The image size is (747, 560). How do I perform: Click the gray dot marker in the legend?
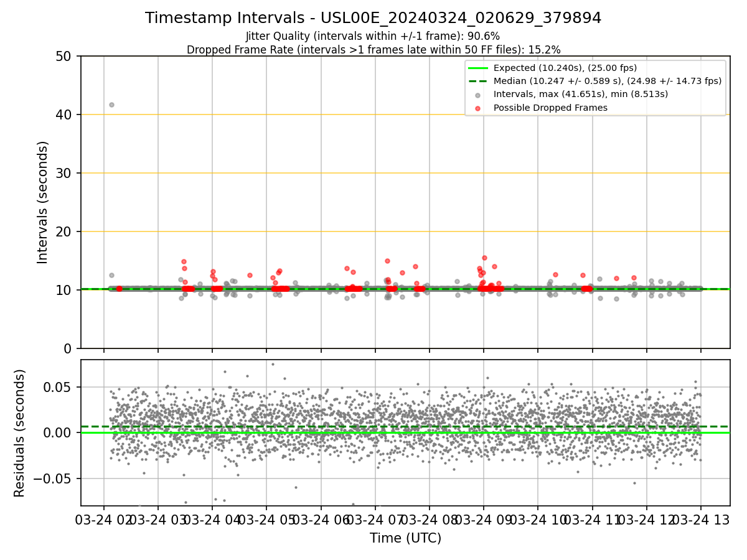click(x=477, y=95)
